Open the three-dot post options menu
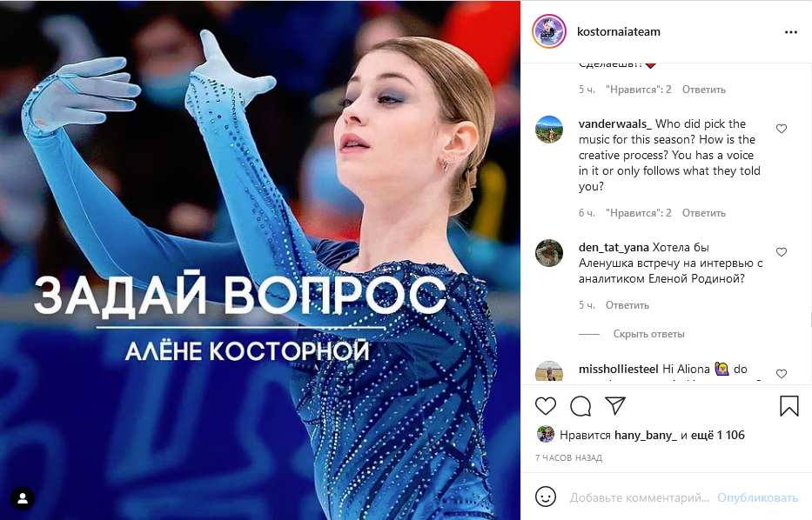Screen dimensions: 812x520 tap(791, 32)
